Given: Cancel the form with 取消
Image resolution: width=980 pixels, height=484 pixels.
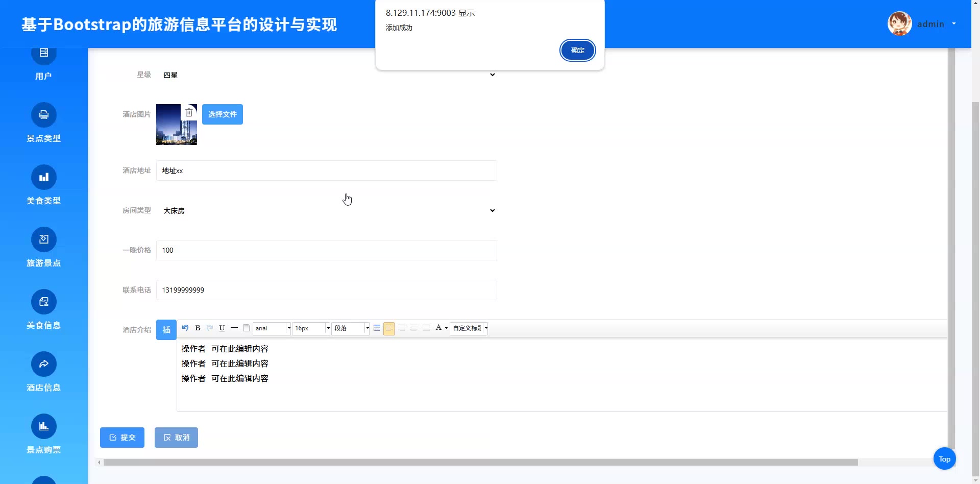Looking at the screenshot, I should tap(176, 438).
